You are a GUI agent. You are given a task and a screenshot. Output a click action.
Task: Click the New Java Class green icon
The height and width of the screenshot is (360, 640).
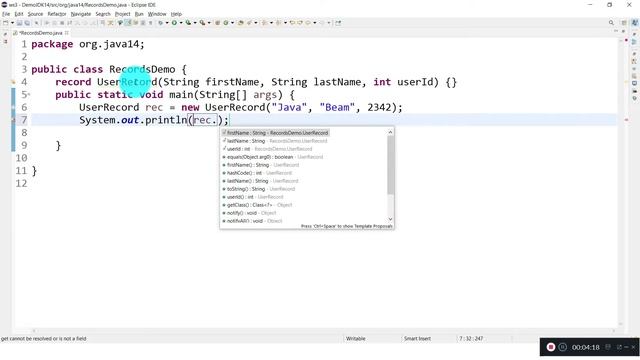click(226, 23)
